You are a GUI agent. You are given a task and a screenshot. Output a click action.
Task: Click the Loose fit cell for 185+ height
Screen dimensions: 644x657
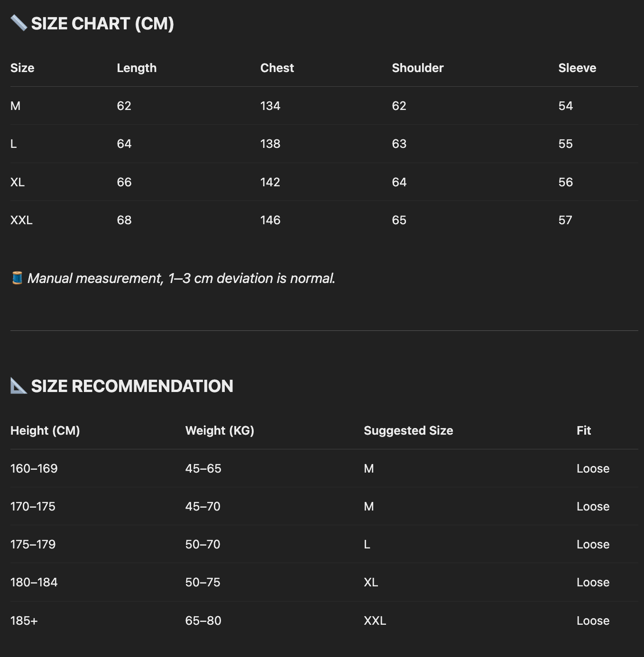(593, 620)
